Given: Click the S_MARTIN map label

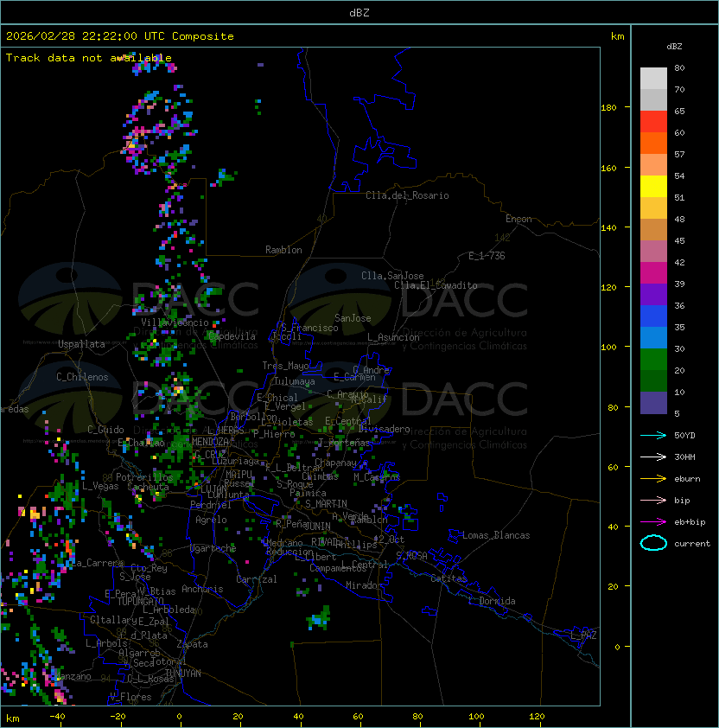Looking at the screenshot, I should point(326,503).
